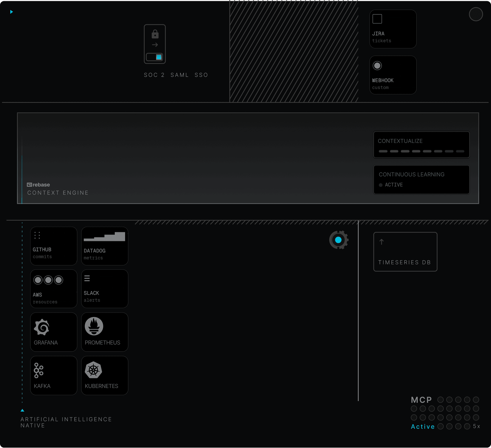
Task: Click the padlock icon above SOC 2
Action: pos(155,34)
